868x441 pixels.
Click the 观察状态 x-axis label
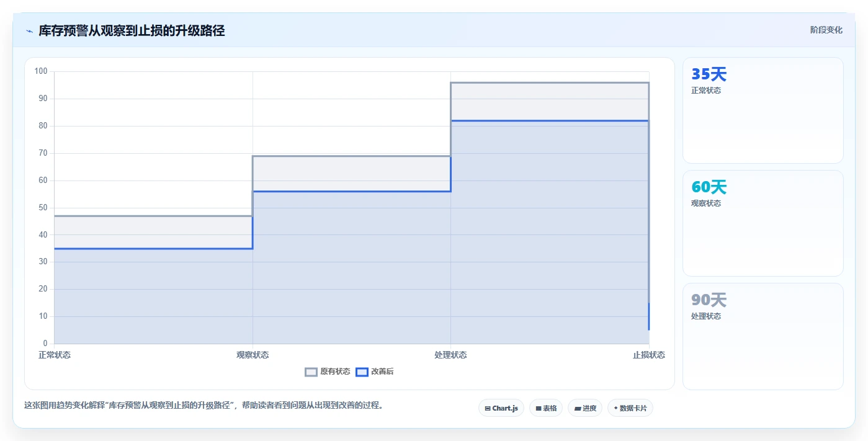click(x=253, y=355)
